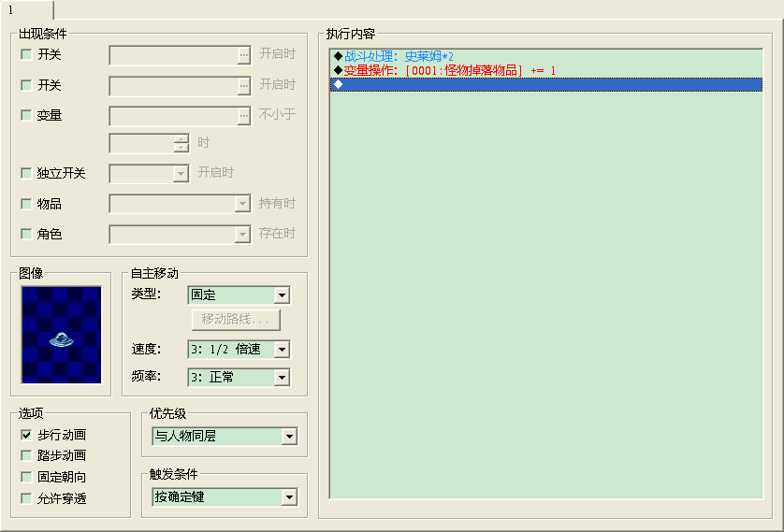Click the first 开关 text field

click(173, 55)
